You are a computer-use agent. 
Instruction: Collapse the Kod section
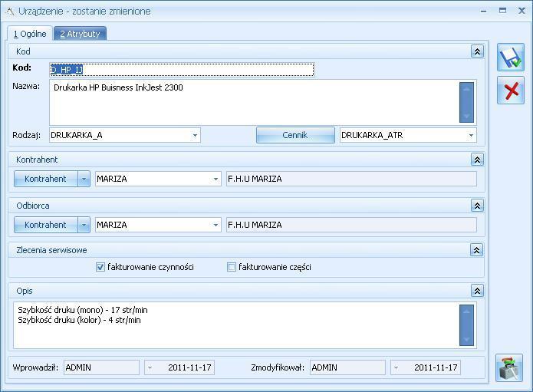(x=477, y=51)
